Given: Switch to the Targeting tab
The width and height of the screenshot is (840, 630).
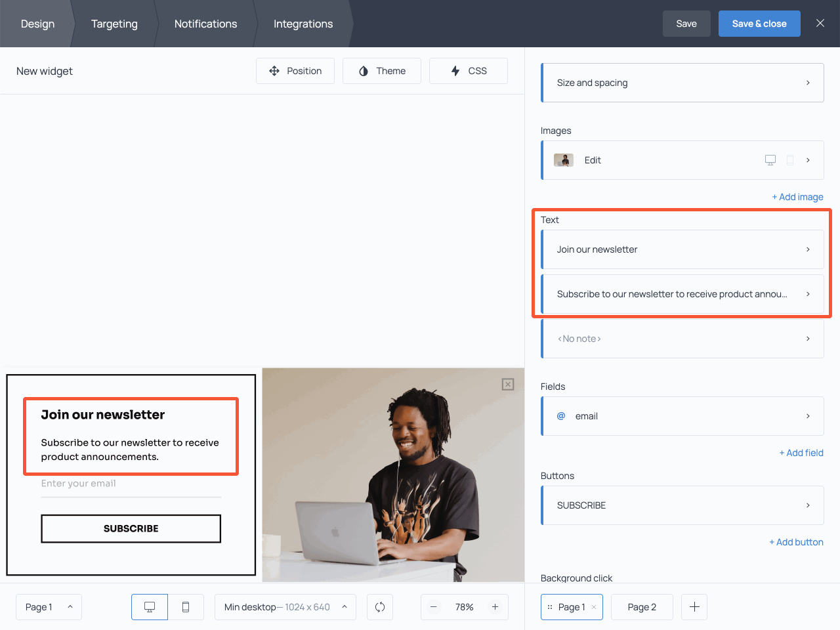Looking at the screenshot, I should (x=114, y=24).
